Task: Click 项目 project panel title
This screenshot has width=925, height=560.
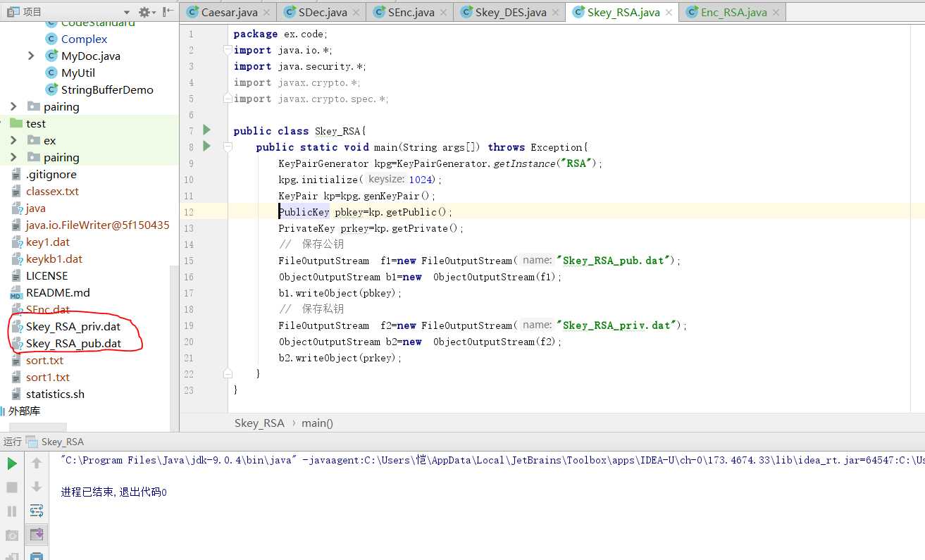Action: coord(32,12)
